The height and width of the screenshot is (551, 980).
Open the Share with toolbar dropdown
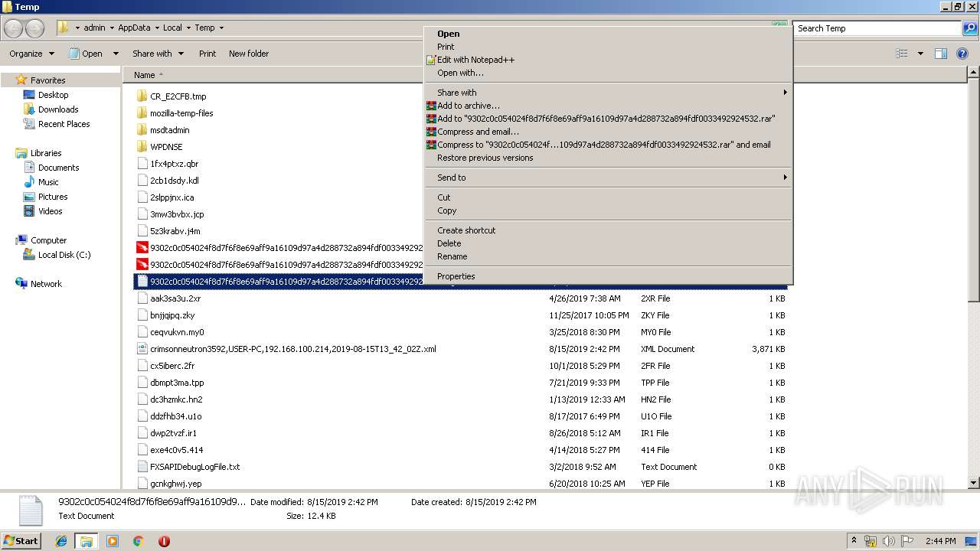point(158,54)
